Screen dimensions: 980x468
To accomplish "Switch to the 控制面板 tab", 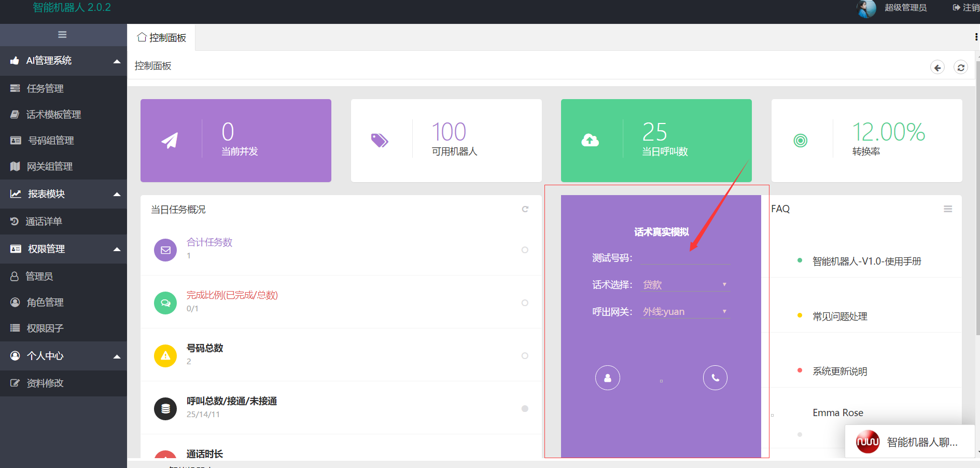I will coord(161,38).
